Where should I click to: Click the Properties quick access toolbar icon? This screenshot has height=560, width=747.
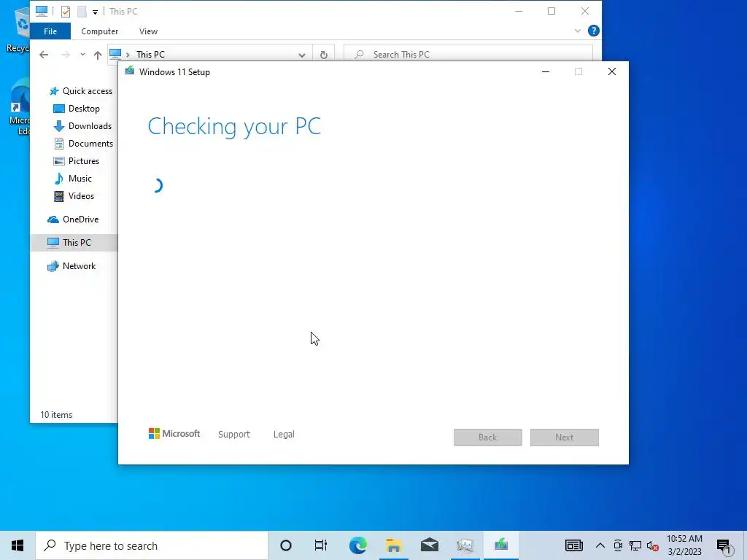(x=66, y=12)
